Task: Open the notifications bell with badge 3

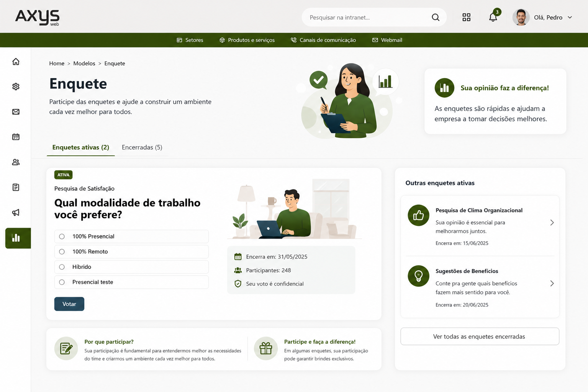Action: (x=493, y=16)
